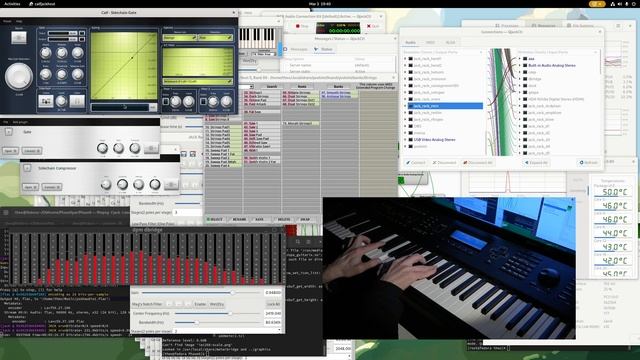
Task: Click the second knob of Filter 2
Action: pos(226,101)
